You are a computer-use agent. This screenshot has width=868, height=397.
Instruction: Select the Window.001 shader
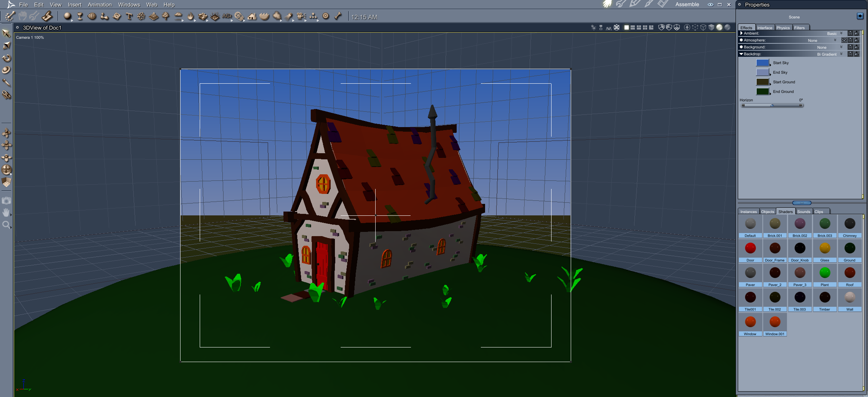775,325
